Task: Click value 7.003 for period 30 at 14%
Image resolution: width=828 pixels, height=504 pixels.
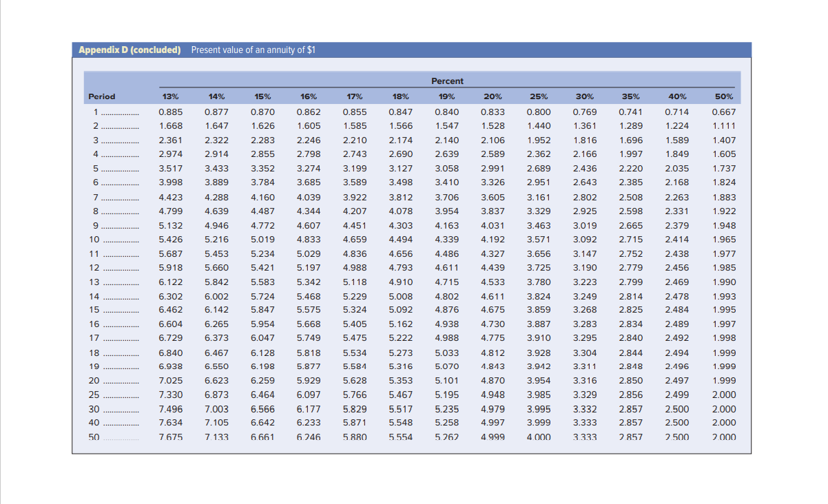Action: pos(216,409)
